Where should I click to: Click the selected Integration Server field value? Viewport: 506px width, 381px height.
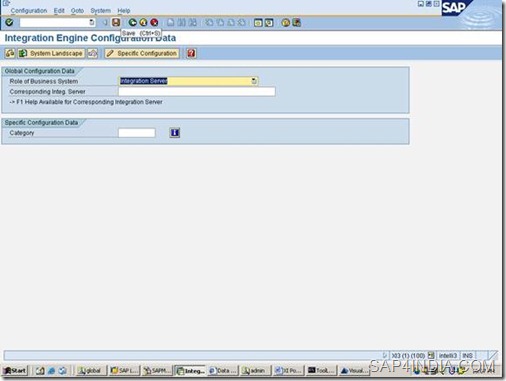point(144,81)
